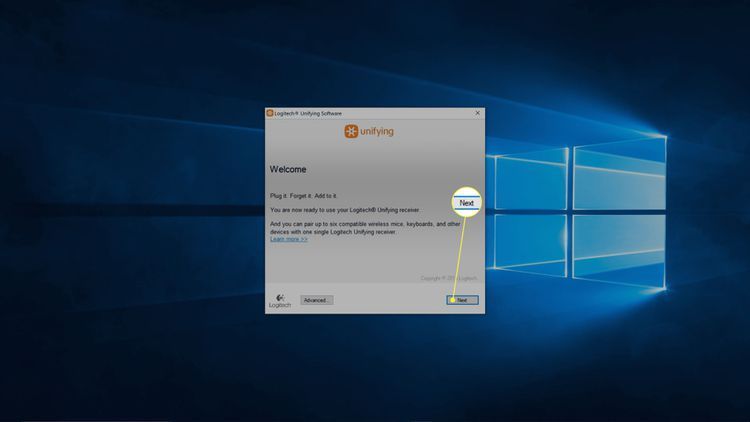
Task: Click the "Logitech Unifying Software" title text
Action: pos(308,113)
